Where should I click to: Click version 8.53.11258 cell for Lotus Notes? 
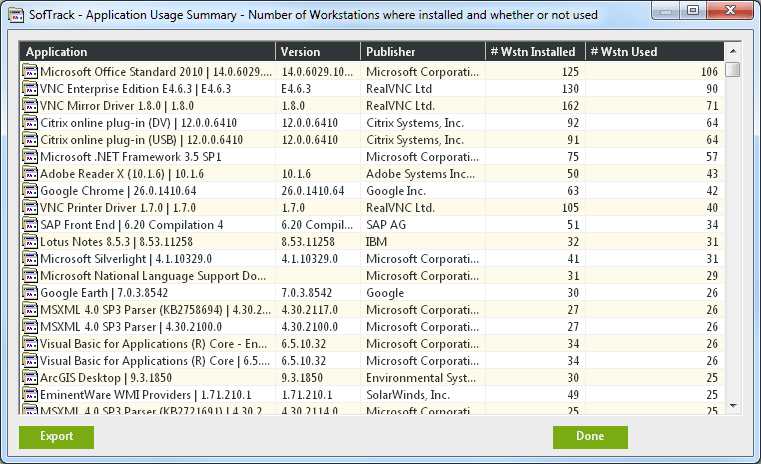[x=308, y=242]
